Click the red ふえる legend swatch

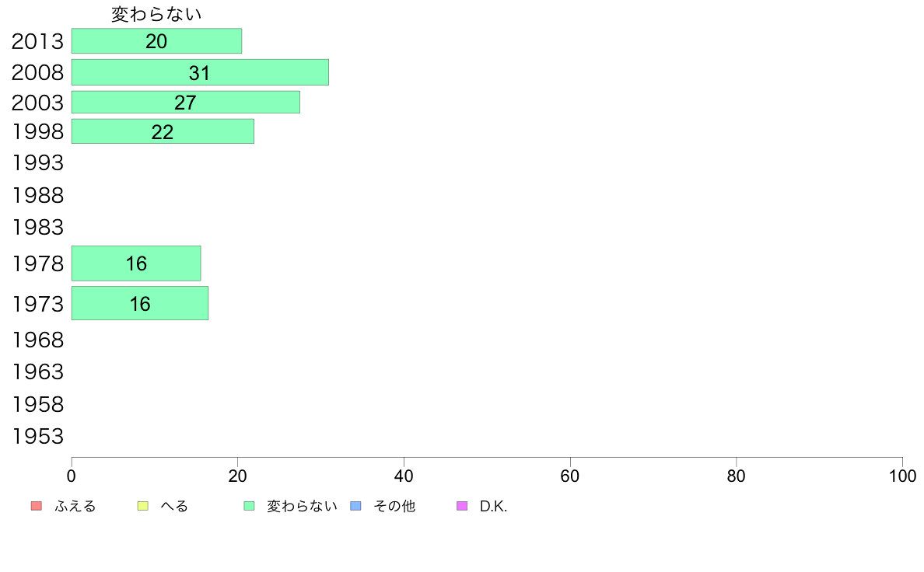click(37, 506)
